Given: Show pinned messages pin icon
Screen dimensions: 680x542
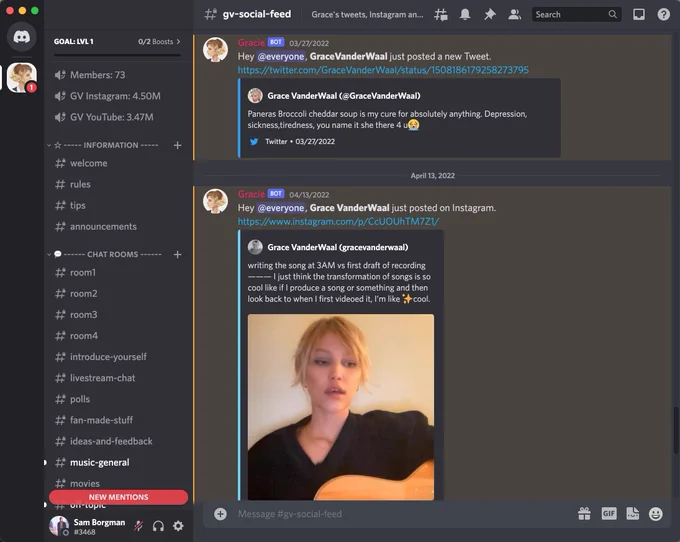Looking at the screenshot, I should click(x=490, y=14).
